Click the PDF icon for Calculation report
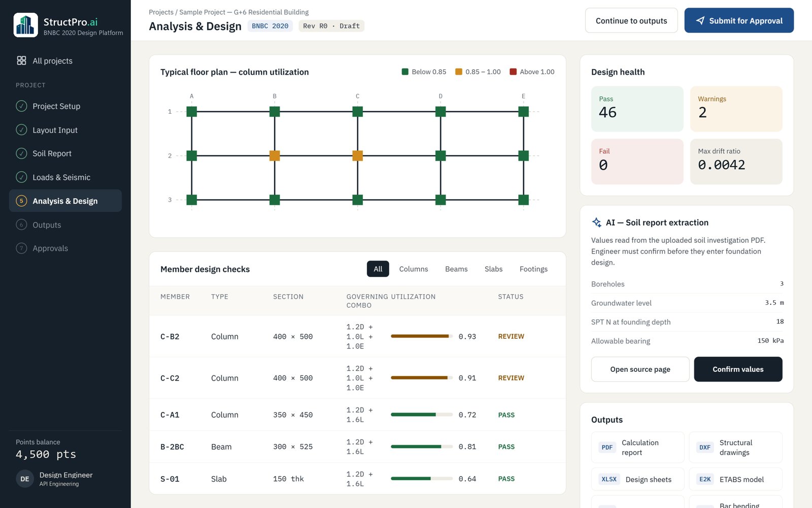 point(607,448)
